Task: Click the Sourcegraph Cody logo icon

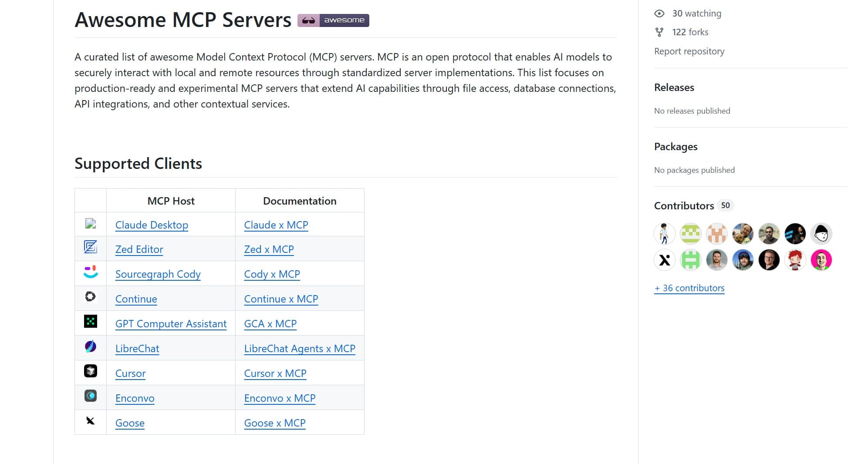Action: tap(91, 272)
